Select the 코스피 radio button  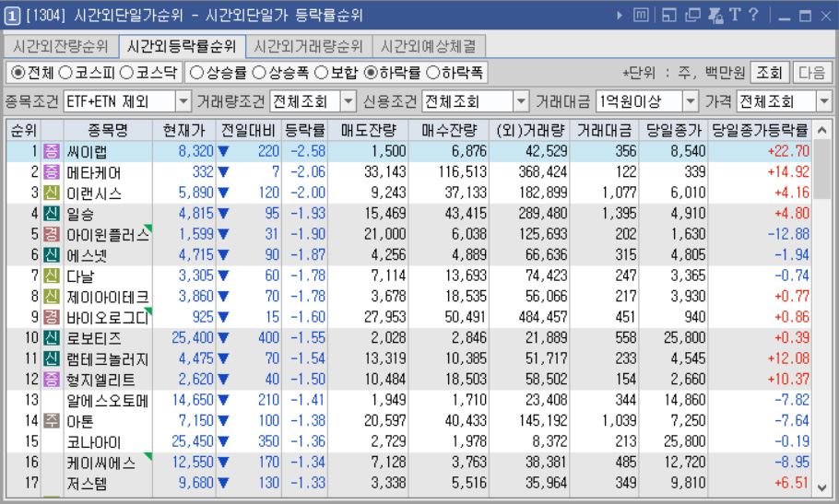tap(65, 73)
